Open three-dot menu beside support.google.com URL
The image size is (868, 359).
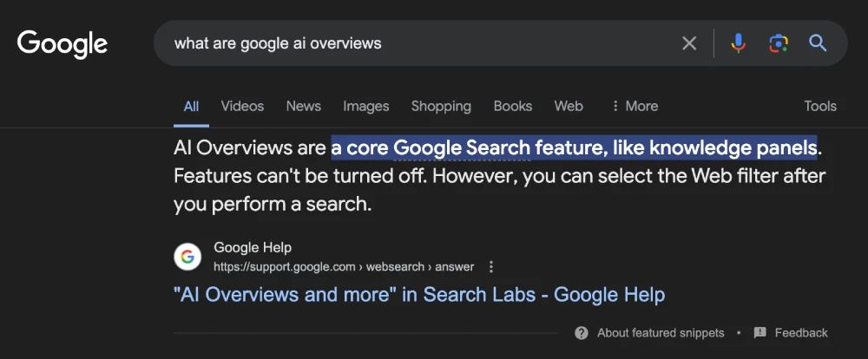coord(492,266)
